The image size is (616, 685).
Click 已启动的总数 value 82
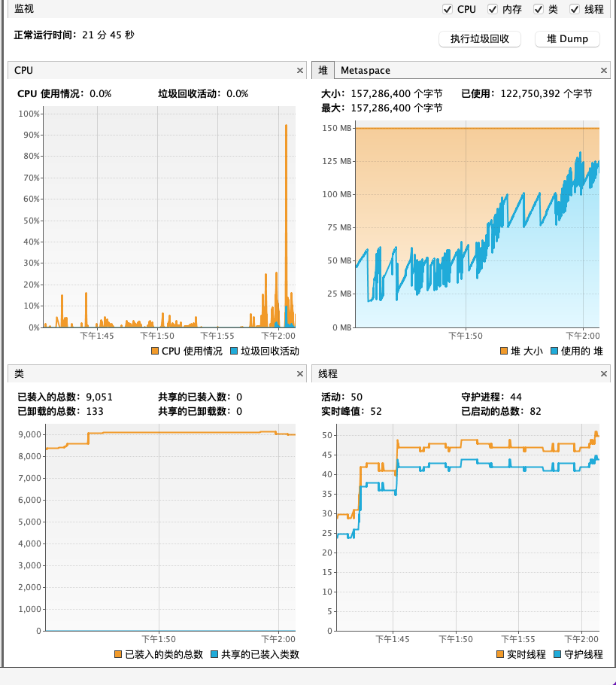pos(536,411)
